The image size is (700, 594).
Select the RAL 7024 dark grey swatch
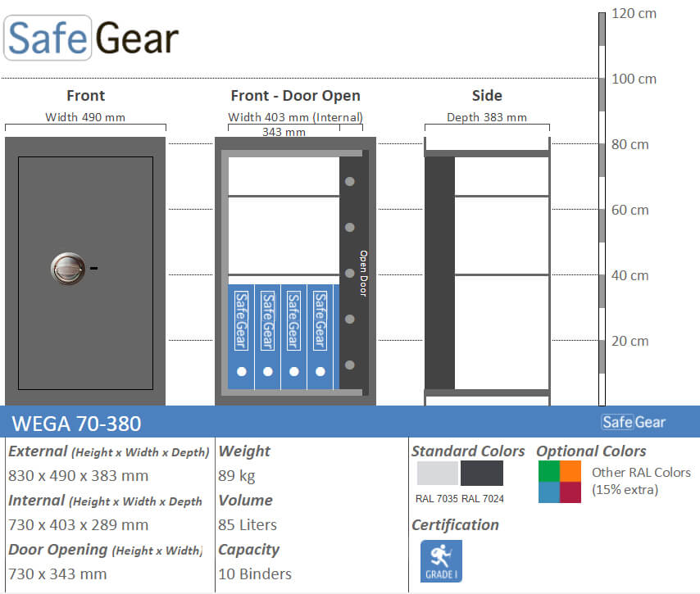click(482, 473)
